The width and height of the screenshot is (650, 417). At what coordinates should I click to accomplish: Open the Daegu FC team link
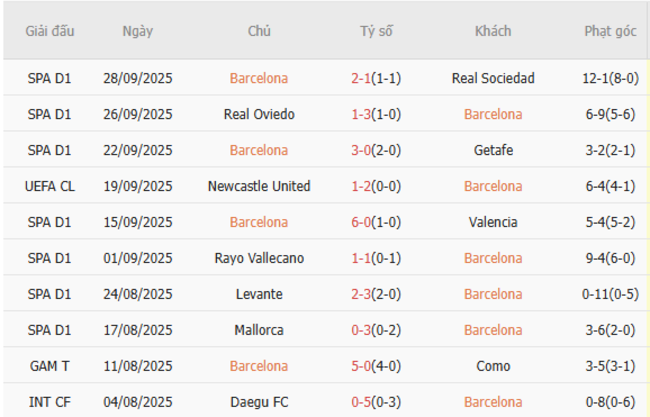click(259, 402)
